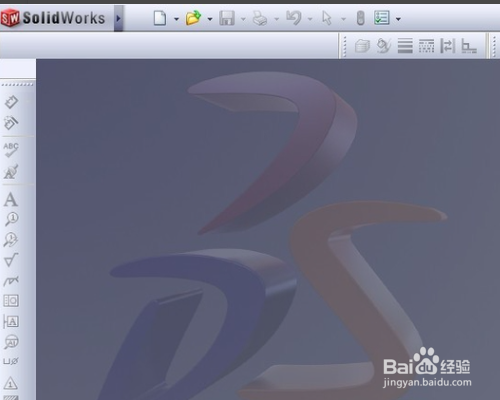500x400 pixels.
Task: Select the Surface Finish symbol tool
Action: point(11,260)
